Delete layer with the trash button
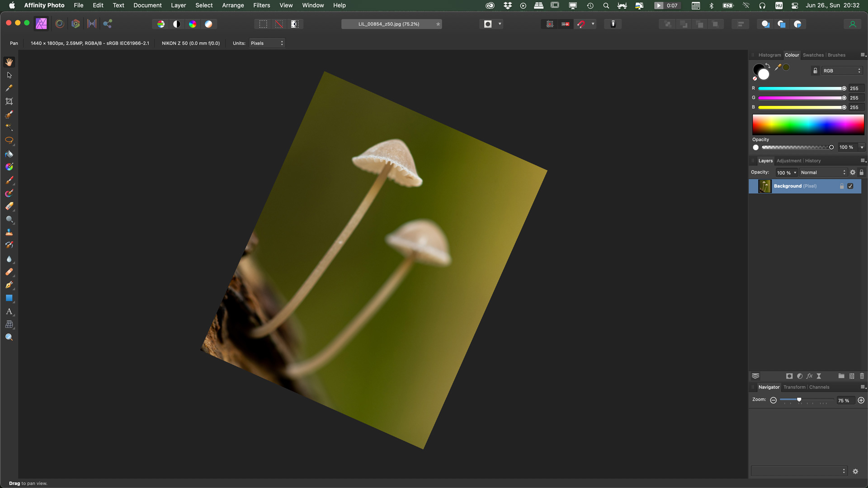 (x=862, y=376)
